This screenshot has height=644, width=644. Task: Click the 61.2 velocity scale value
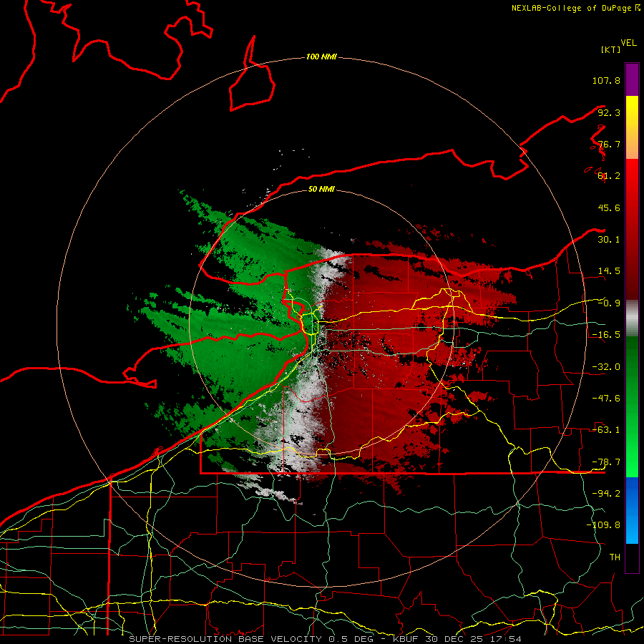pos(609,176)
